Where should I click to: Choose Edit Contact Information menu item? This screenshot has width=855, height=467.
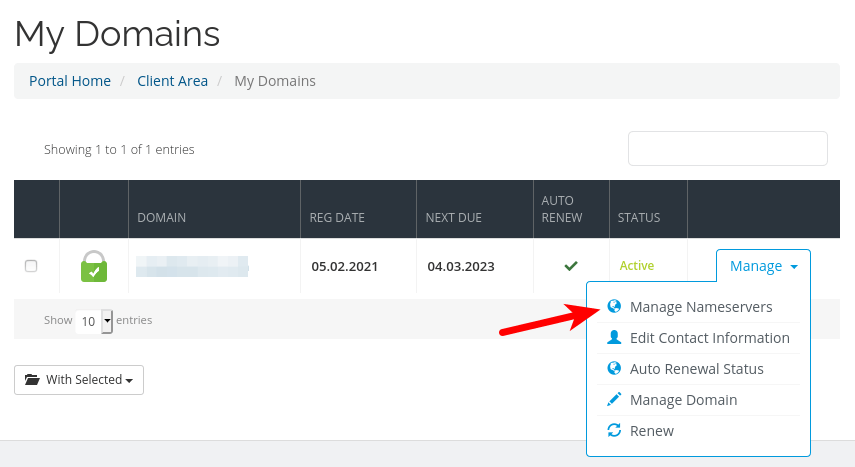click(709, 338)
